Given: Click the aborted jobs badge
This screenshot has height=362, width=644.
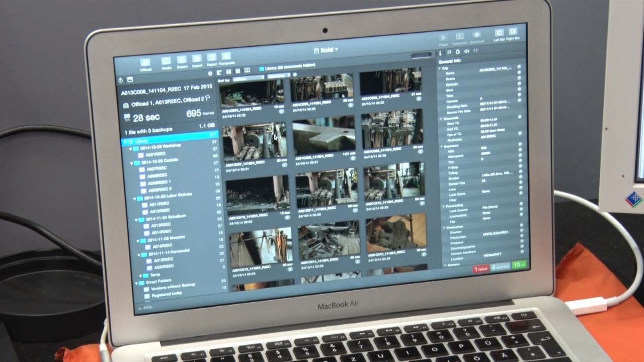Looking at the screenshot, I should click(500, 266).
